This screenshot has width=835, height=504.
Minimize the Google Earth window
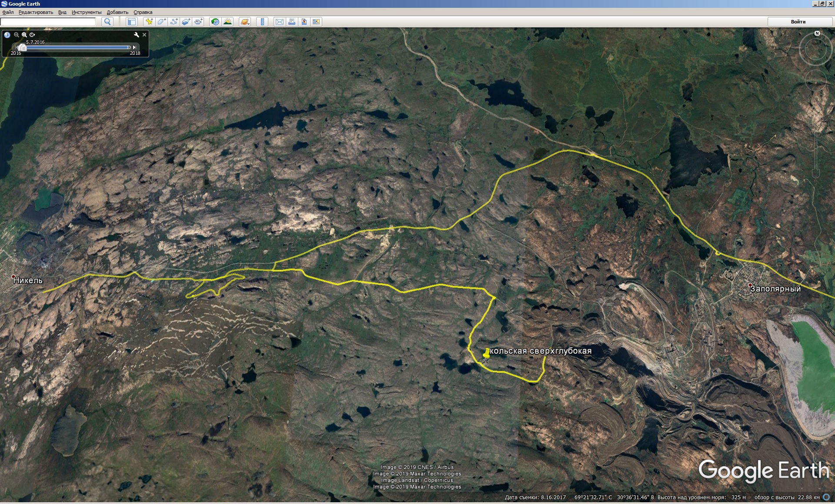click(x=815, y=4)
